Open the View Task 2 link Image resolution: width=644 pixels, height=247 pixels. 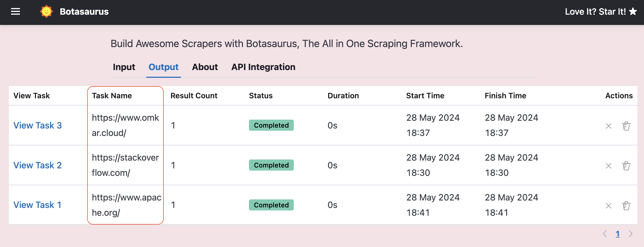pyautogui.click(x=38, y=165)
